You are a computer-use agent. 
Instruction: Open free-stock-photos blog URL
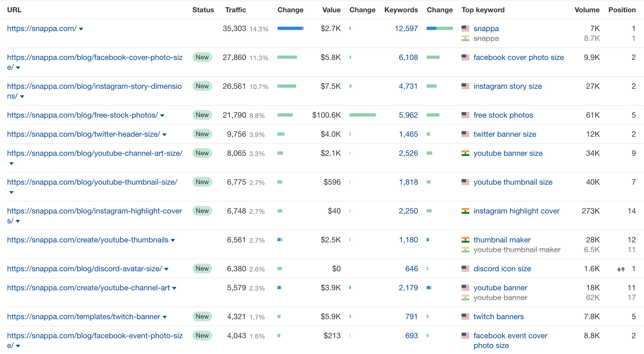coord(82,115)
